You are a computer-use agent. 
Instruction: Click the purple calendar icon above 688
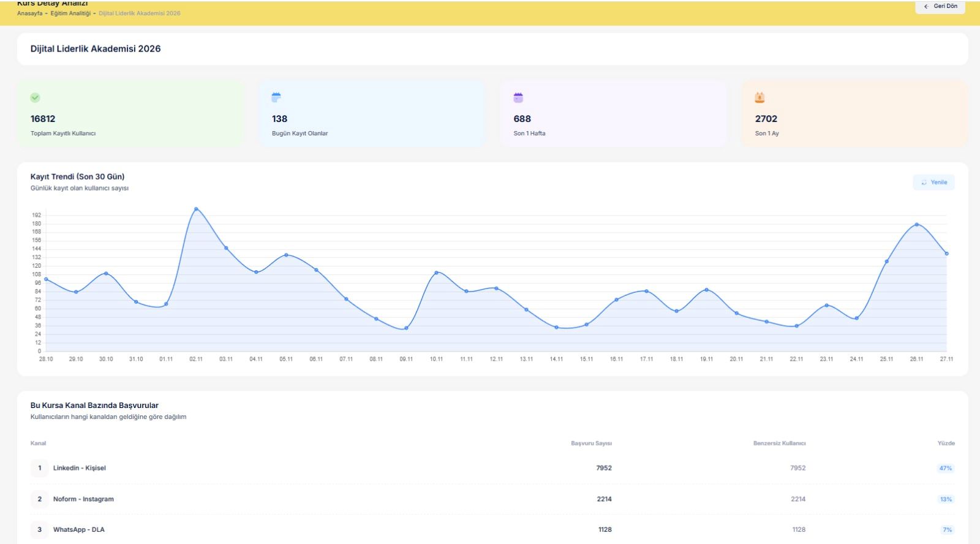point(518,97)
